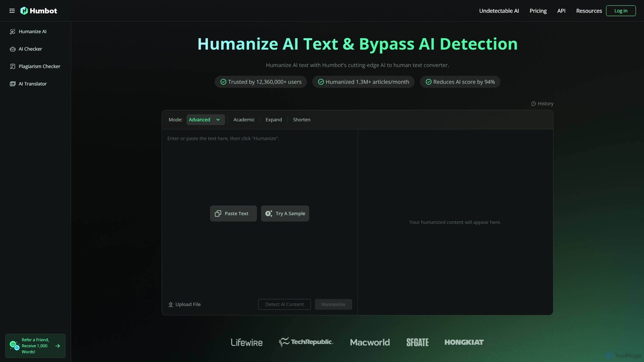Click the Plagiarism Checker sidebar icon

13,66
